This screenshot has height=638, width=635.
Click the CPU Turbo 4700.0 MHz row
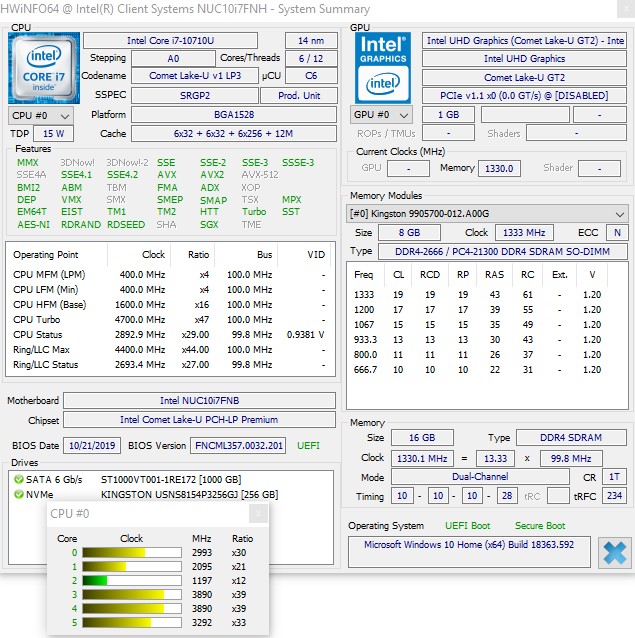pos(170,320)
